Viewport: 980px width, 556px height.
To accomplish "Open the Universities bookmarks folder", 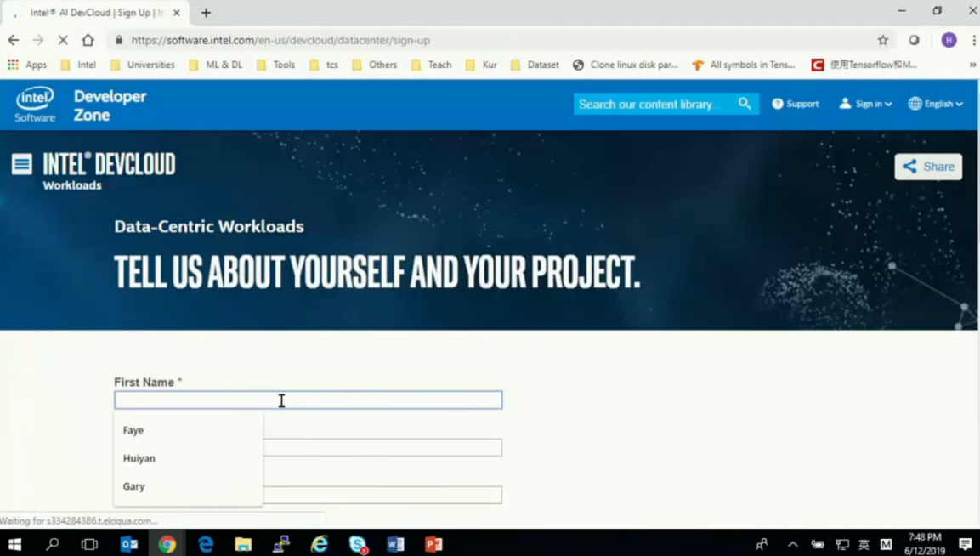I will 143,65.
